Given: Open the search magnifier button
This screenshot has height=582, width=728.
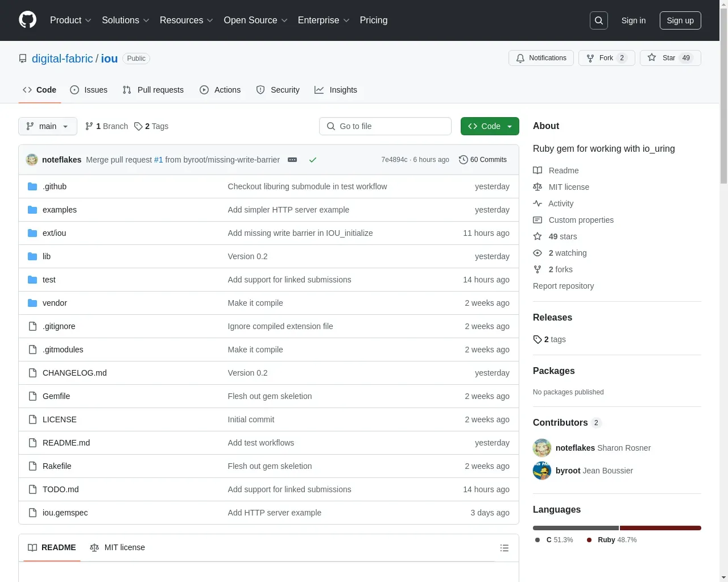Looking at the screenshot, I should (x=599, y=20).
